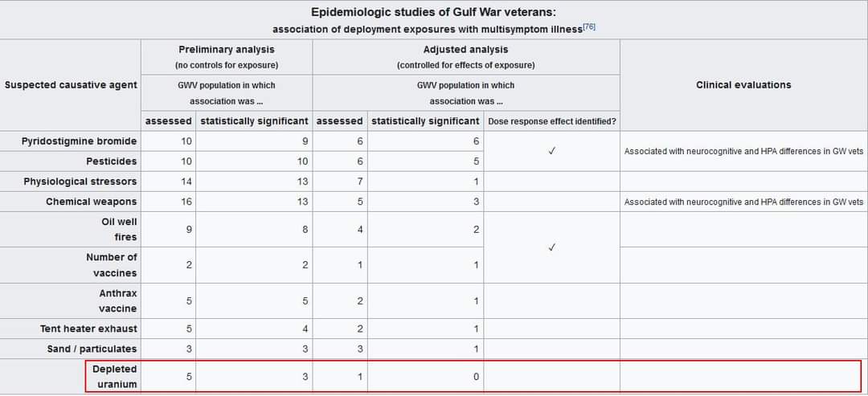Select the Depleted uranium row header
This screenshot has height=396, width=868.
pos(115,377)
